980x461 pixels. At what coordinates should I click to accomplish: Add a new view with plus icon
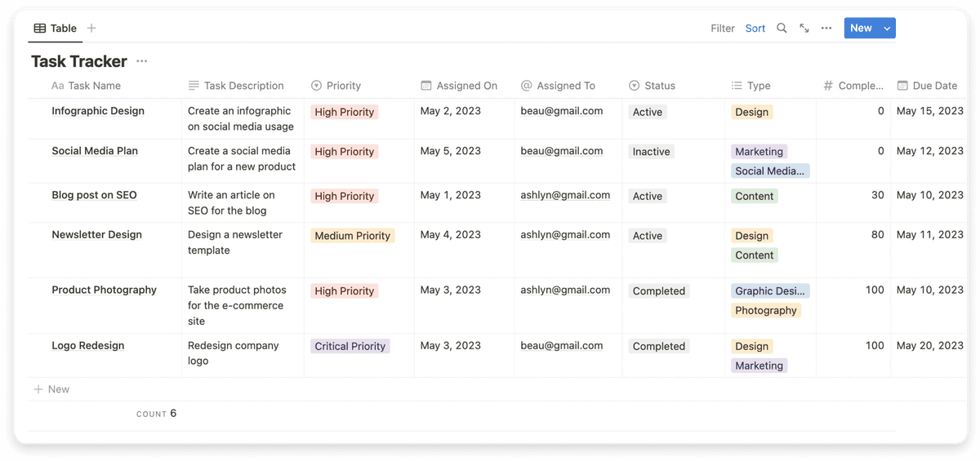point(91,28)
